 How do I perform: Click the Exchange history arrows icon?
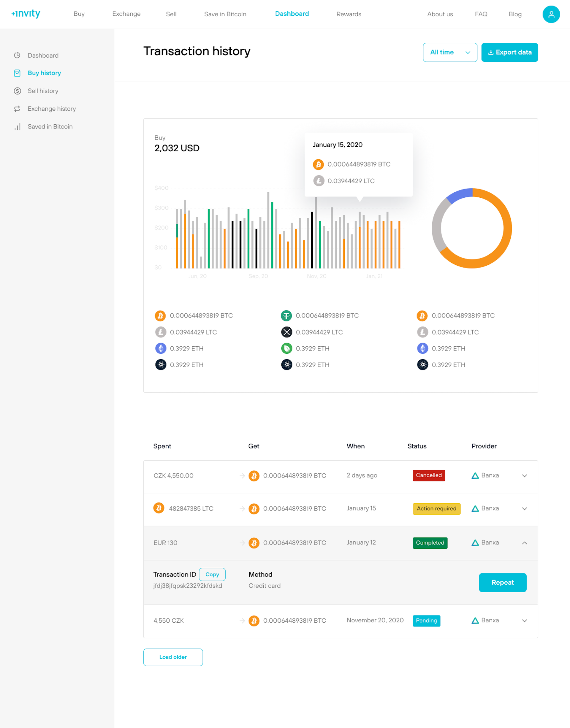click(17, 109)
